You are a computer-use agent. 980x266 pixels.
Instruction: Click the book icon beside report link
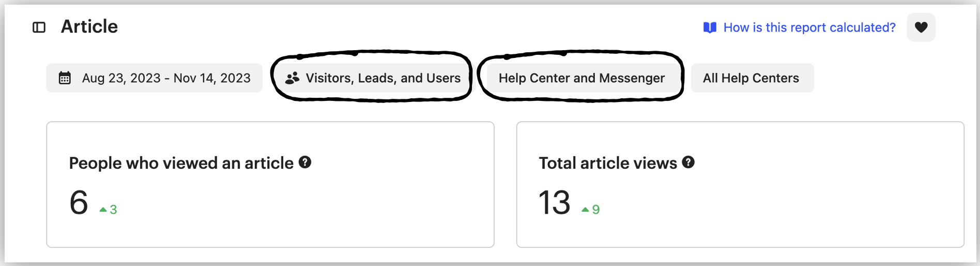(710, 27)
